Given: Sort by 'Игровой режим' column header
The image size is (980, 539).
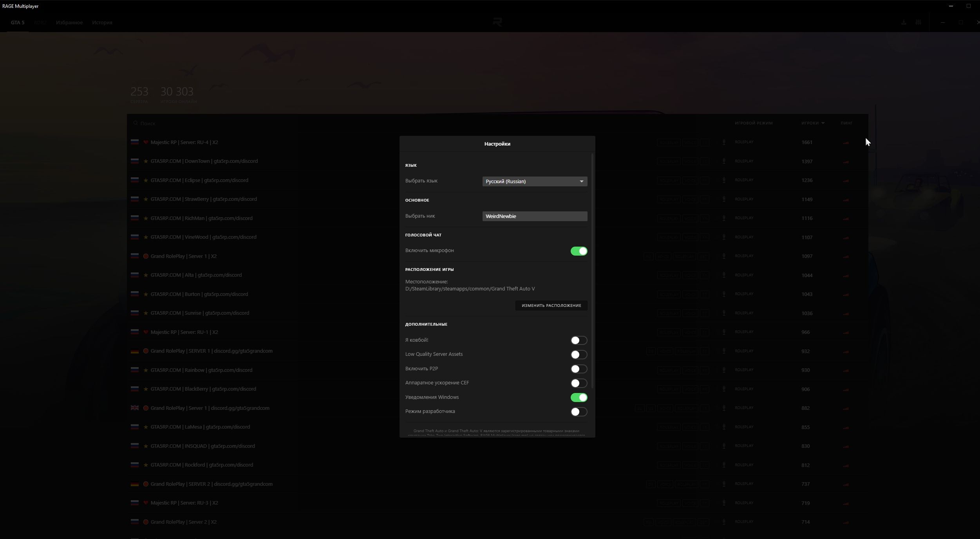Looking at the screenshot, I should 754,123.
